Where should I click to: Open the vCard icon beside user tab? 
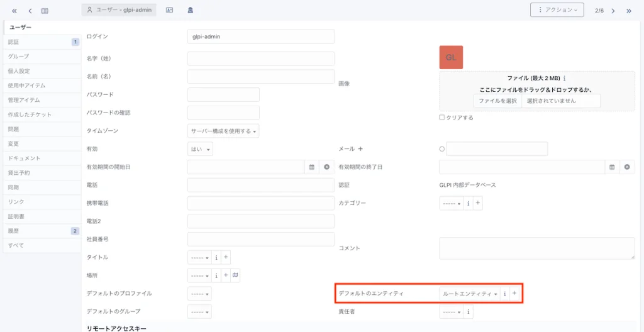(169, 10)
